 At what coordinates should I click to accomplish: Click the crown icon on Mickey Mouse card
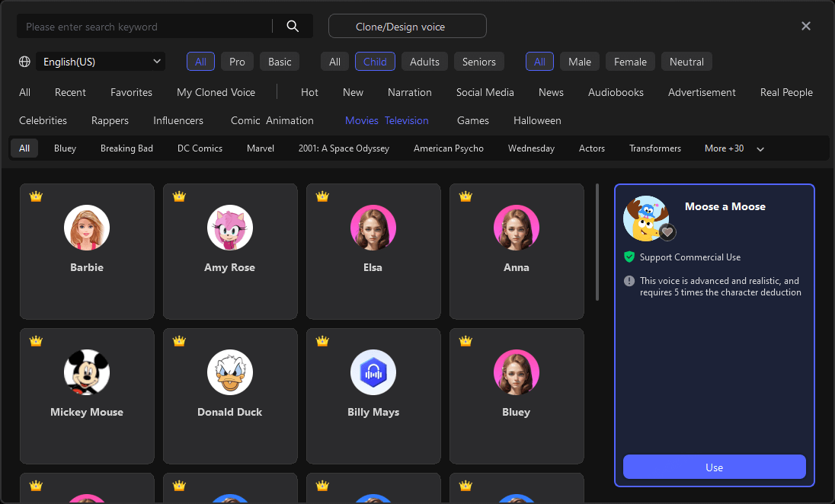click(36, 341)
